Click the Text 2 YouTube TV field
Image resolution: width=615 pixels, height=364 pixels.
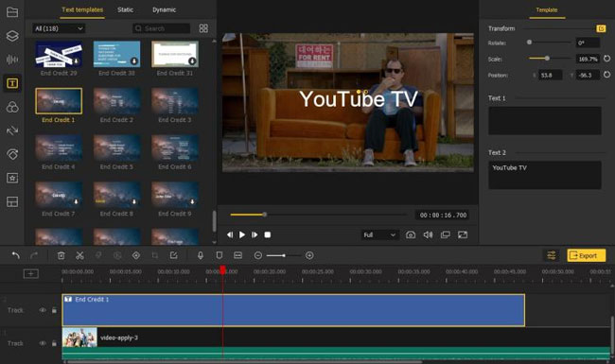pos(544,175)
